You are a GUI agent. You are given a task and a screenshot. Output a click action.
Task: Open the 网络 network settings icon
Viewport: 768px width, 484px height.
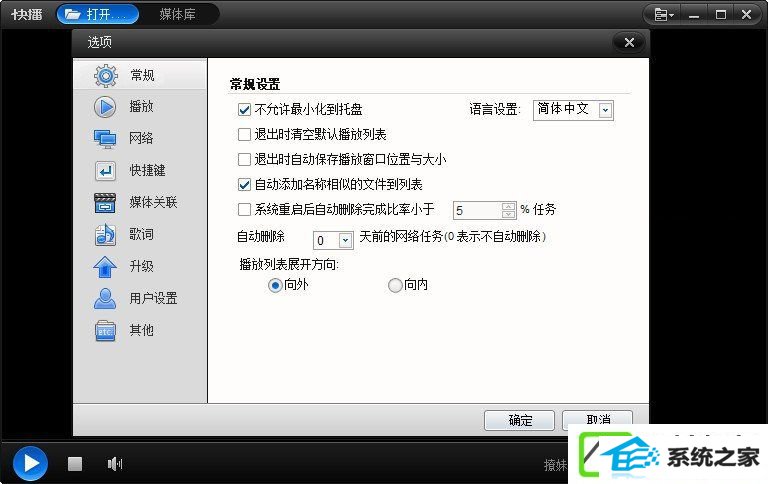[x=105, y=139]
